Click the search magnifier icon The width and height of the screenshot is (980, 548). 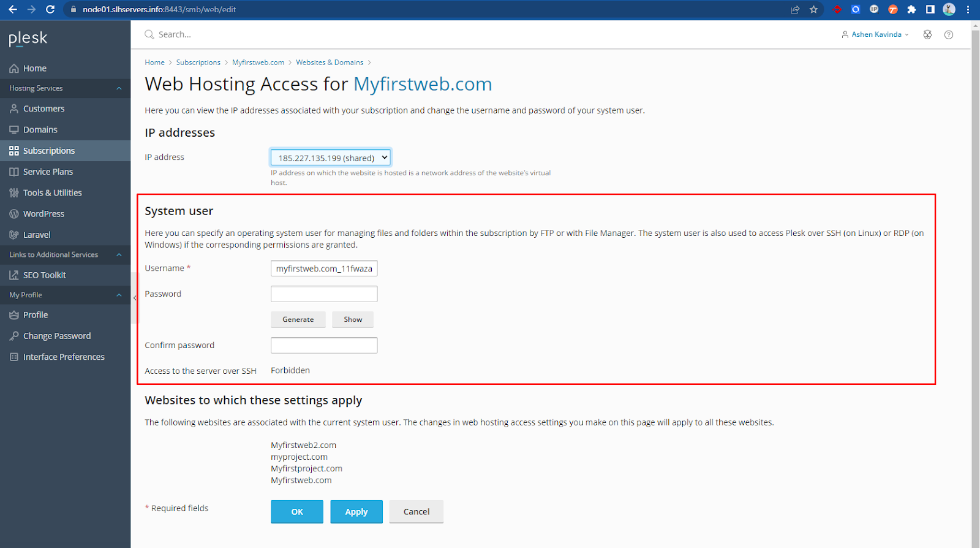149,35
